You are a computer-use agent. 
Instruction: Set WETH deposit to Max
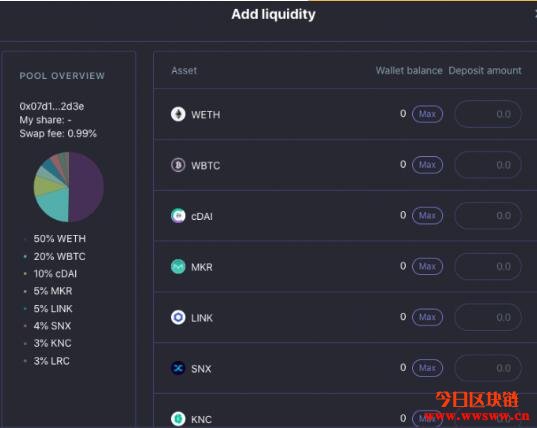(x=427, y=114)
